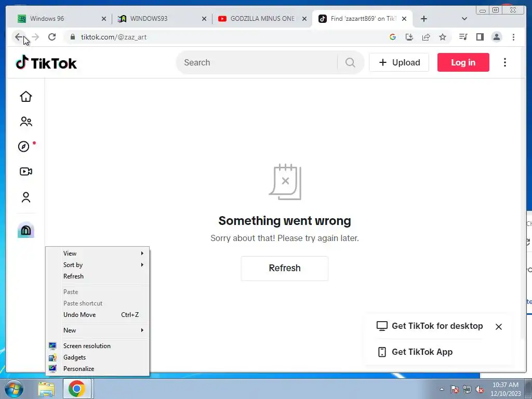Open Windows Explorer from the taskbar
The height and width of the screenshot is (399, 532).
click(x=46, y=389)
